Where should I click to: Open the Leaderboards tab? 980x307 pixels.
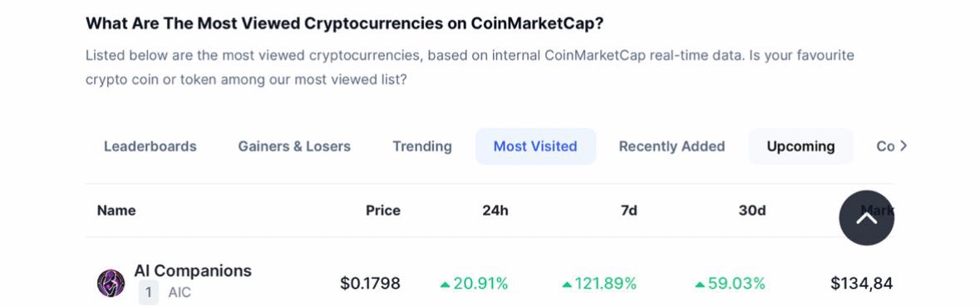[x=150, y=146]
